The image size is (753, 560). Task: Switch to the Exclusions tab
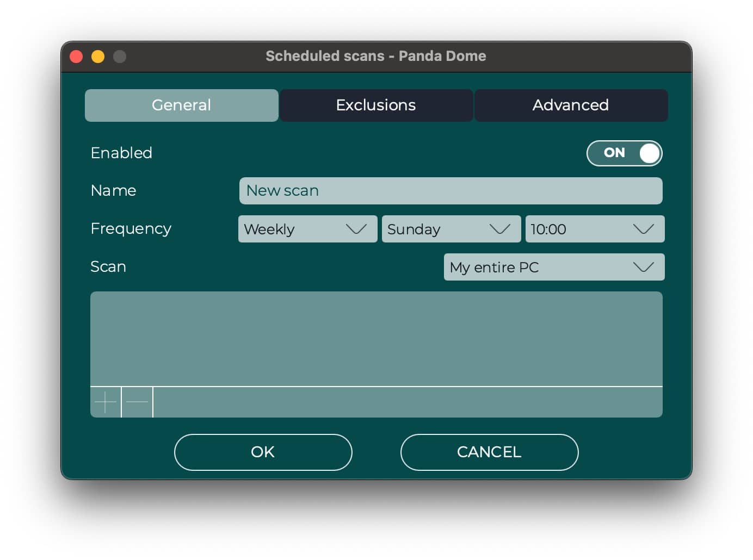click(x=376, y=105)
